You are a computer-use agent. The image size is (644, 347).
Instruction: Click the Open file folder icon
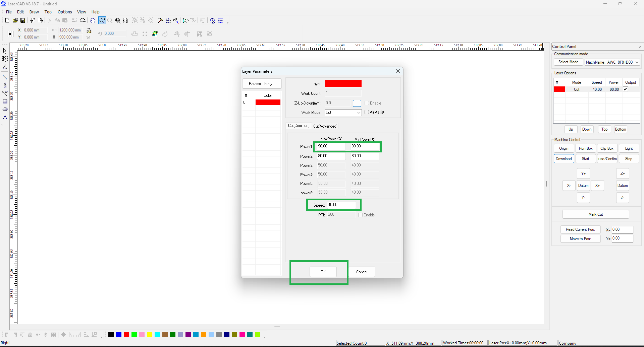pyautogui.click(x=15, y=21)
